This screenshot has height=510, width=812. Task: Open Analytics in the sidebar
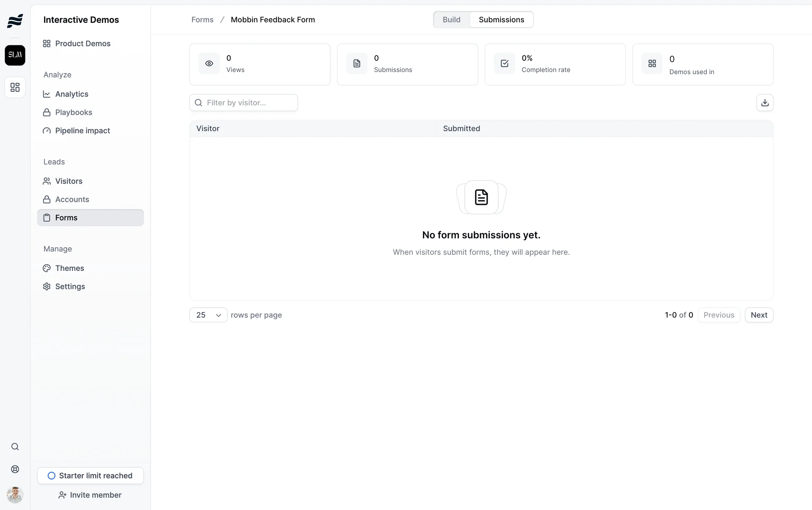pyautogui.click(x=71, y=94)
